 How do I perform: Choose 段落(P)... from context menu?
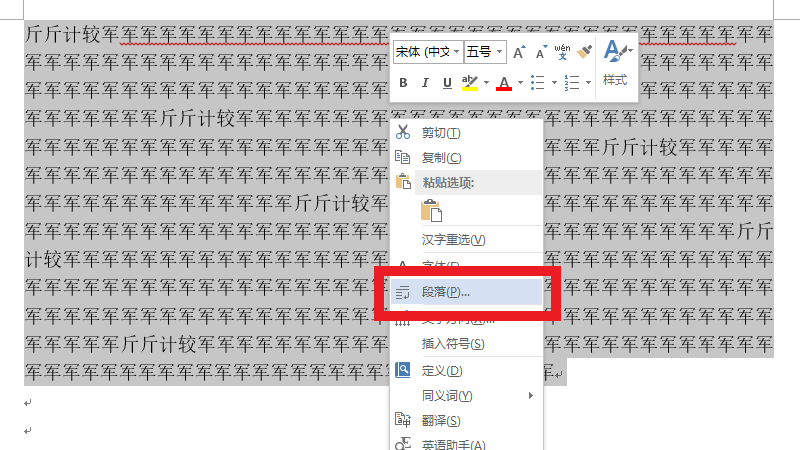click(446, 292)
